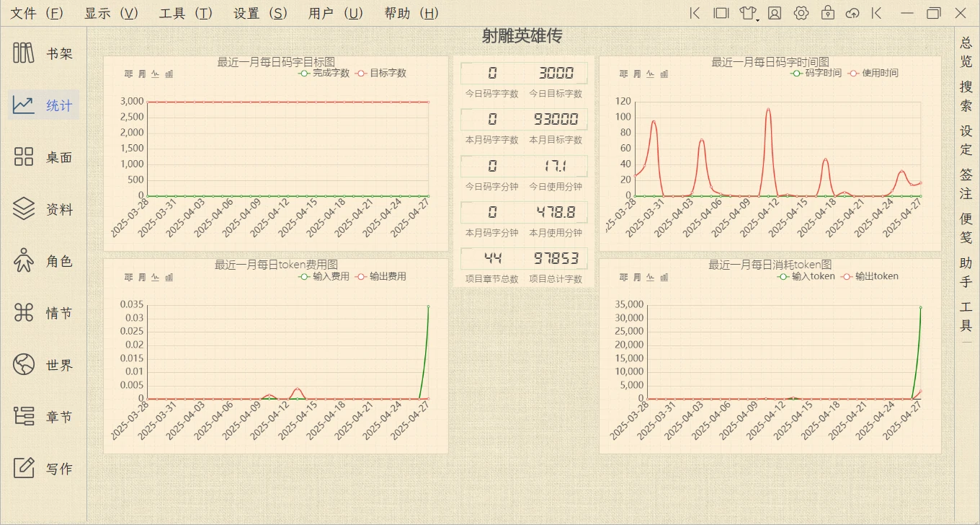Toggle 完成字数 series in the legend
980x525 pixels.
click(324, 73)
